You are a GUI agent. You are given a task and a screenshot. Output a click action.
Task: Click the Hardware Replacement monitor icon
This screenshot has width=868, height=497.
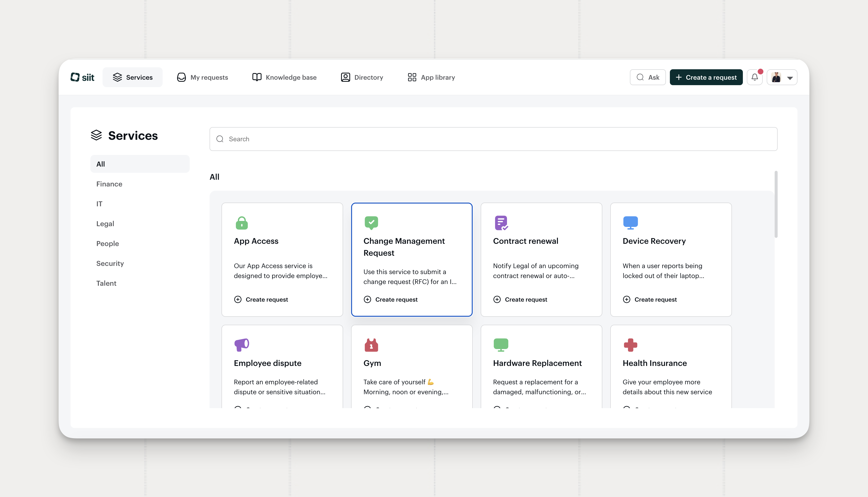[x=501, y=345]
